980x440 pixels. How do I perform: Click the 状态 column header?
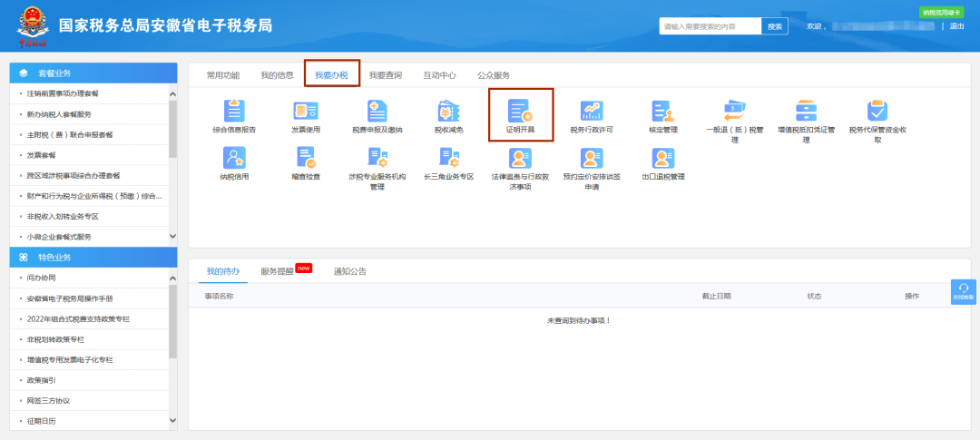[814, 296]
